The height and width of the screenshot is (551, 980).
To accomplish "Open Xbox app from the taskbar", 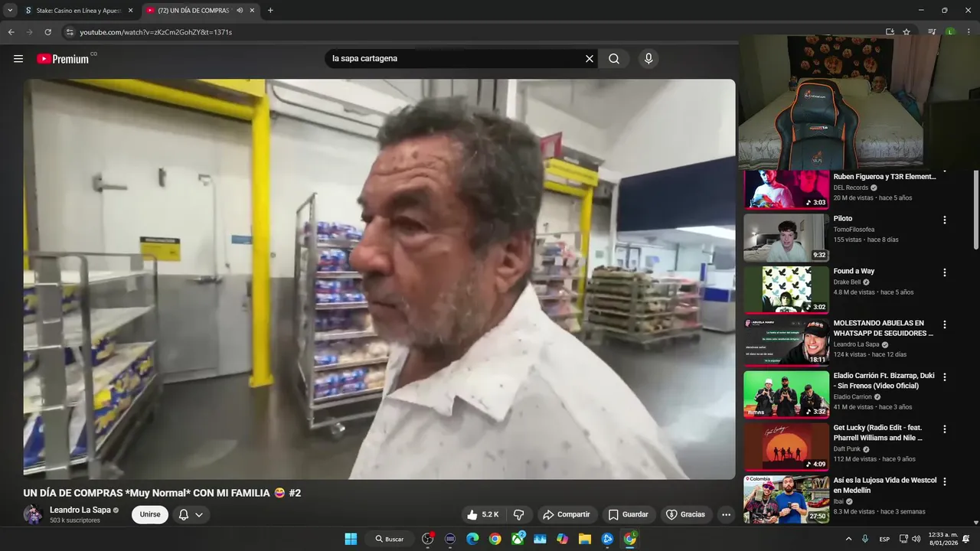I will tap(518, 539).
